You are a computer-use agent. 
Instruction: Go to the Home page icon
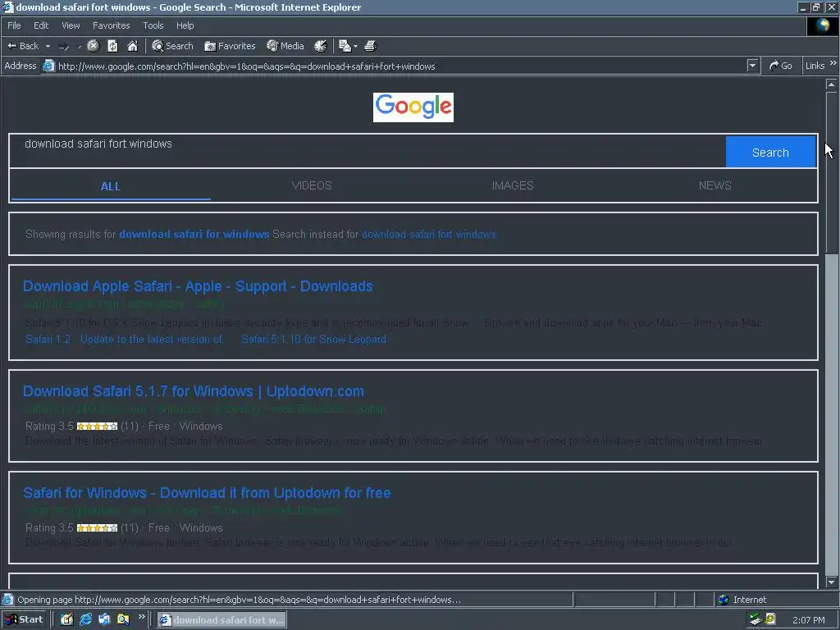click(132, 46)
